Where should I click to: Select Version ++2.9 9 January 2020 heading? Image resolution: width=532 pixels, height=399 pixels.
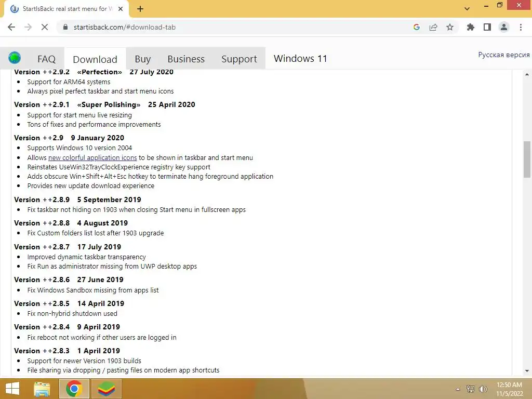[x=69, y=138]
